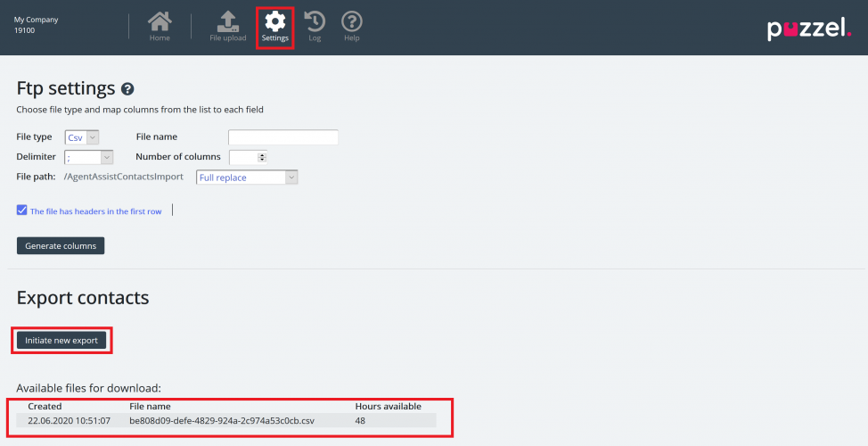The height and width of the screenshot is (446, 868).
Task: Open the Full replace dropdown
Action: (x=247, y=178)
